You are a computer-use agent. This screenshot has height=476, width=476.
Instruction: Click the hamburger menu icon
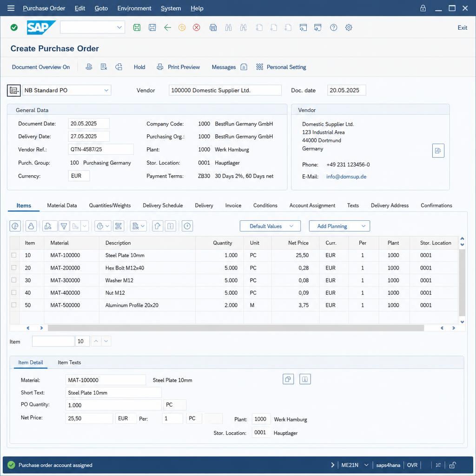click(11, 8)
